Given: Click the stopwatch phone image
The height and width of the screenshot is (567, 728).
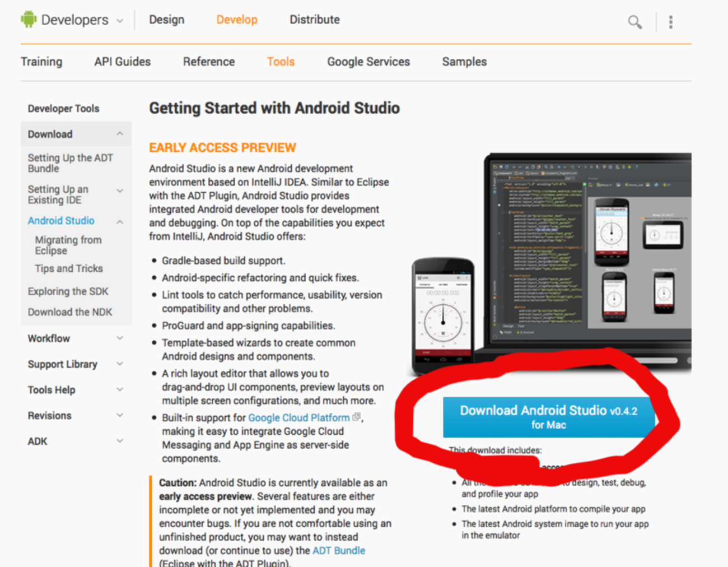Looking at the screenshot, I should click(443, 317).
